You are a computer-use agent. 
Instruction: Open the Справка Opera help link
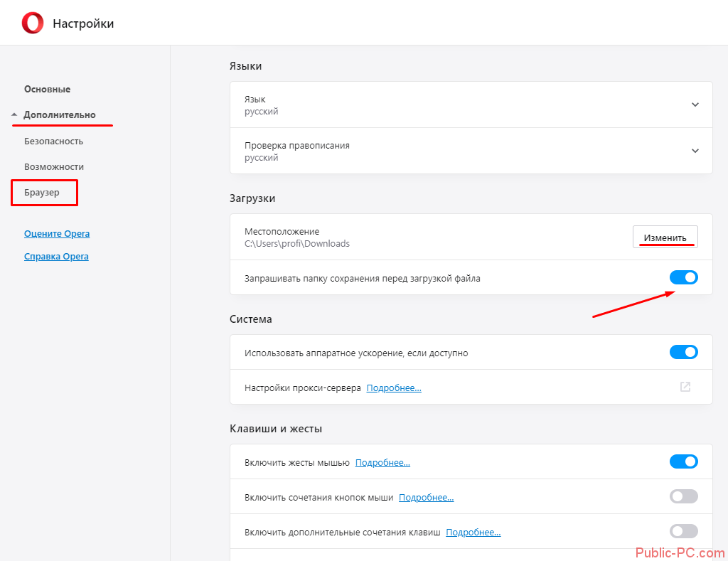tap(56, 256)
